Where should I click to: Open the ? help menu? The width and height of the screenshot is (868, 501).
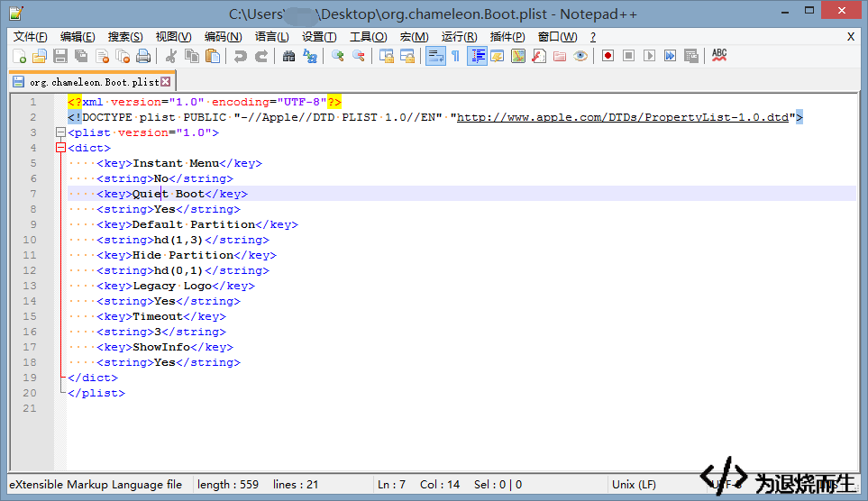coord(593,37)
